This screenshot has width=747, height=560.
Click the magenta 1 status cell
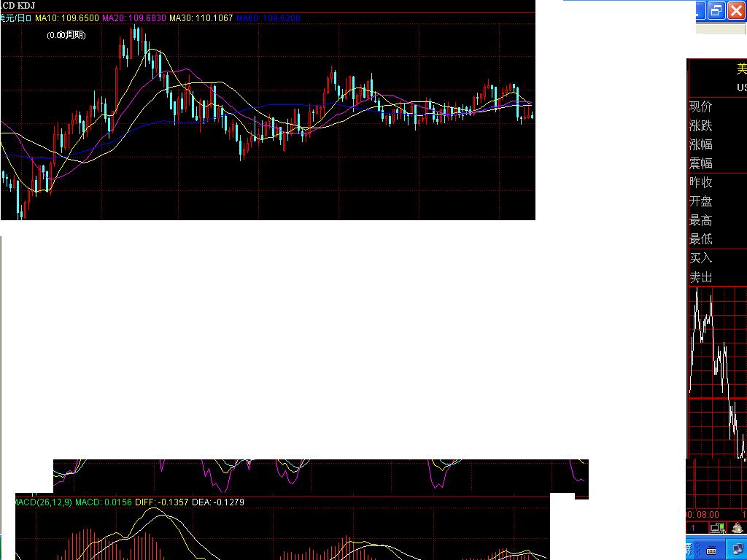(x=693, y=528)
